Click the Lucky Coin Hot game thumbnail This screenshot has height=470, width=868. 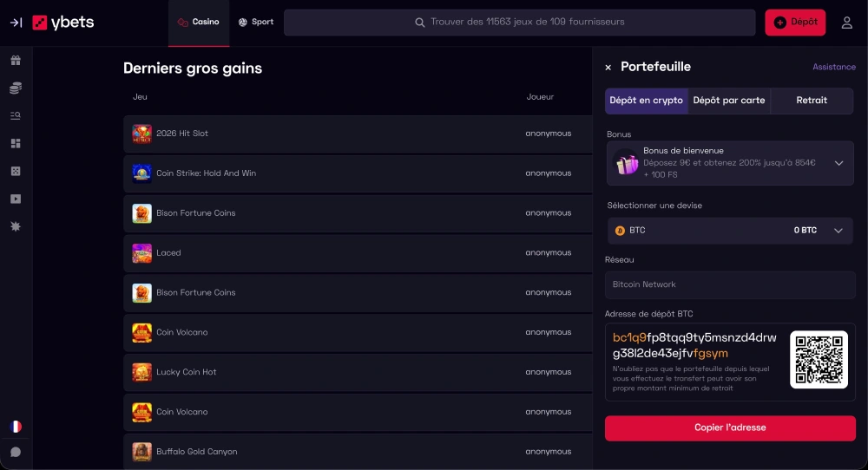click(x=141, y=373)
